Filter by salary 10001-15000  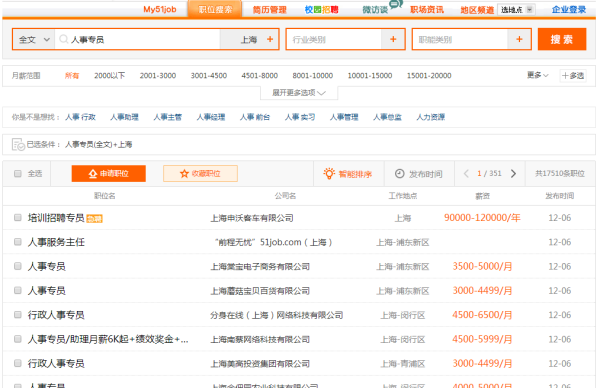tap(370, 76)
